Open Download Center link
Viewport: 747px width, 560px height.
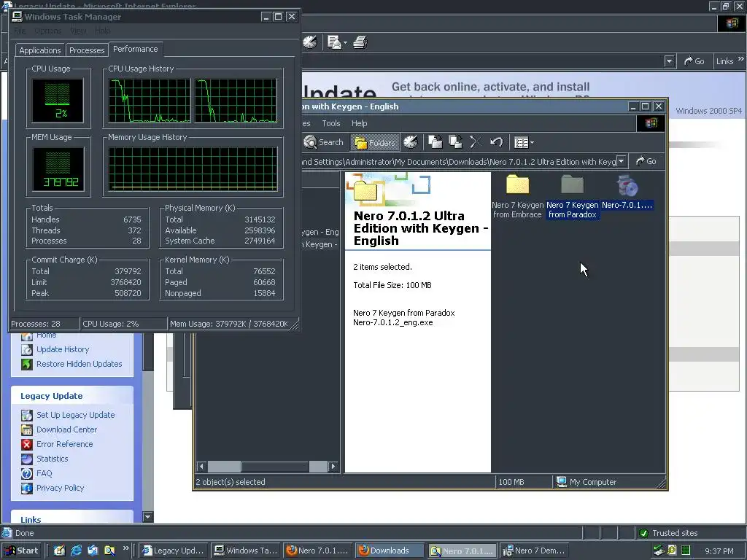pos(66,429)
